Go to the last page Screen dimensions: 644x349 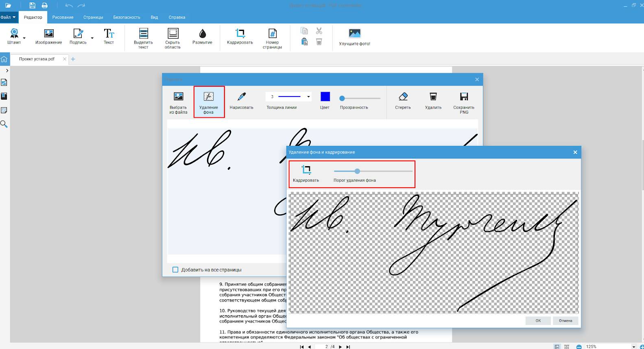tap(348, 347)
